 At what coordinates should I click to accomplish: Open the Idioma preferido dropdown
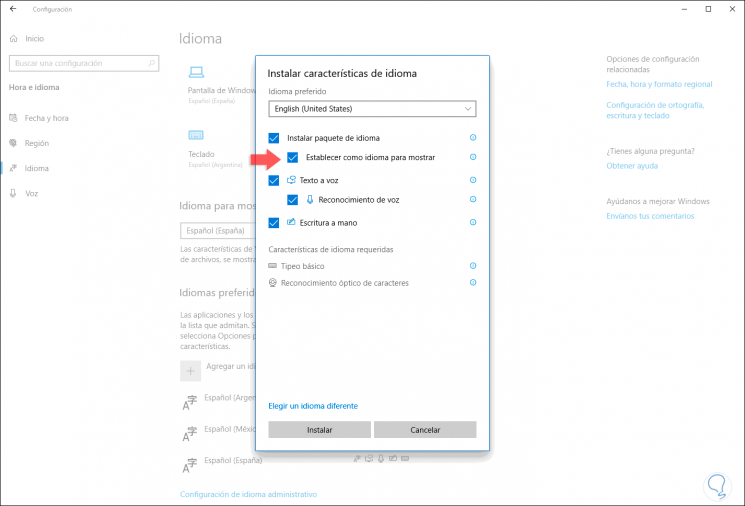[x=372, y=109]
